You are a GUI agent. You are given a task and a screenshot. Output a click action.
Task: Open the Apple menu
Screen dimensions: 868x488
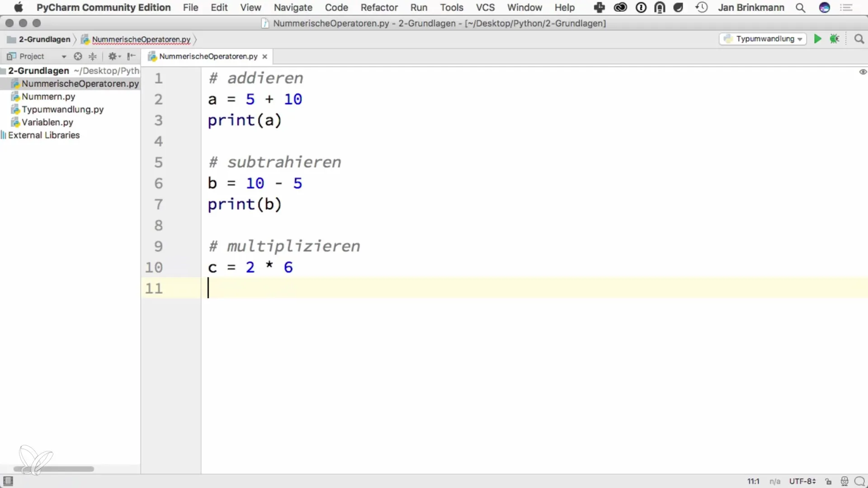(x=18, y=8)
